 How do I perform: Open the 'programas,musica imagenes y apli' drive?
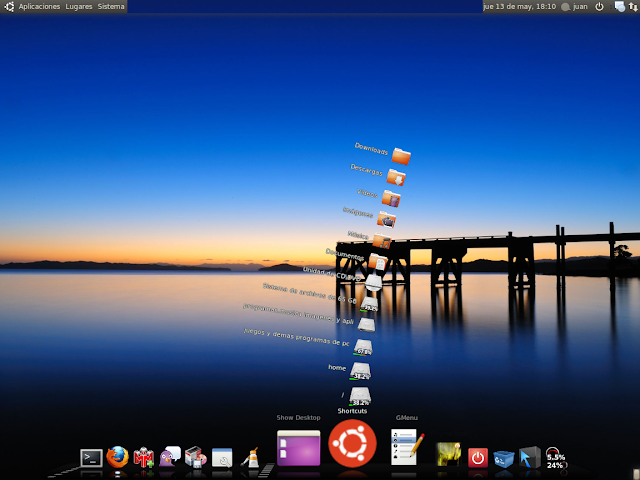click(366, 325)
